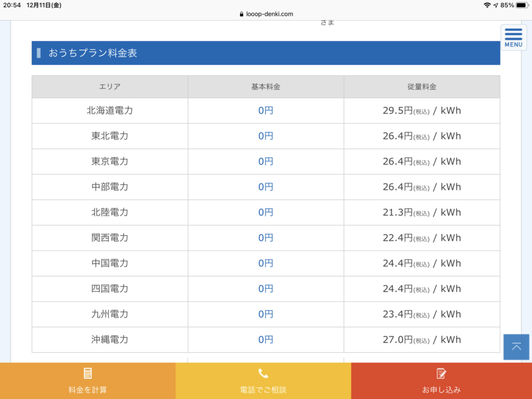Tap the location arrow status icon
The height and width of the screenshot is (399, 532).
click(x=496, y=5)
